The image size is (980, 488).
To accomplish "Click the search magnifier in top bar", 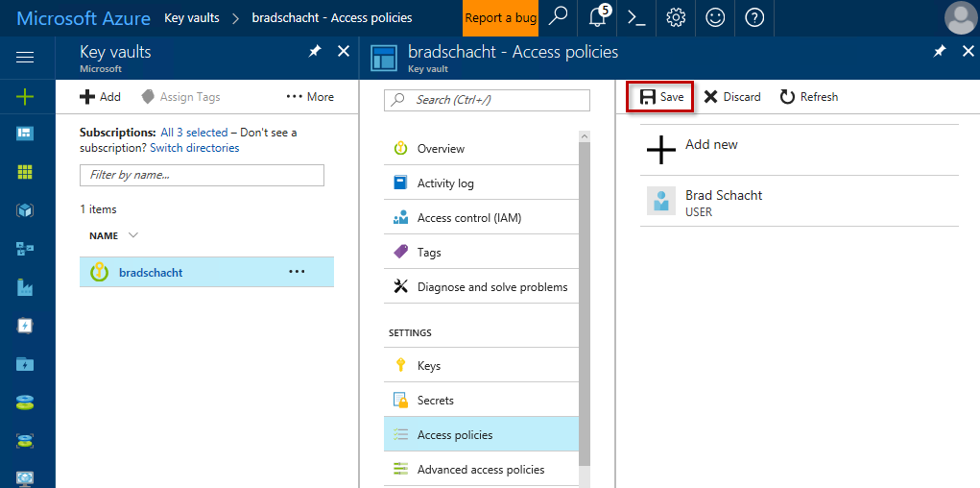I will point(559,17).
